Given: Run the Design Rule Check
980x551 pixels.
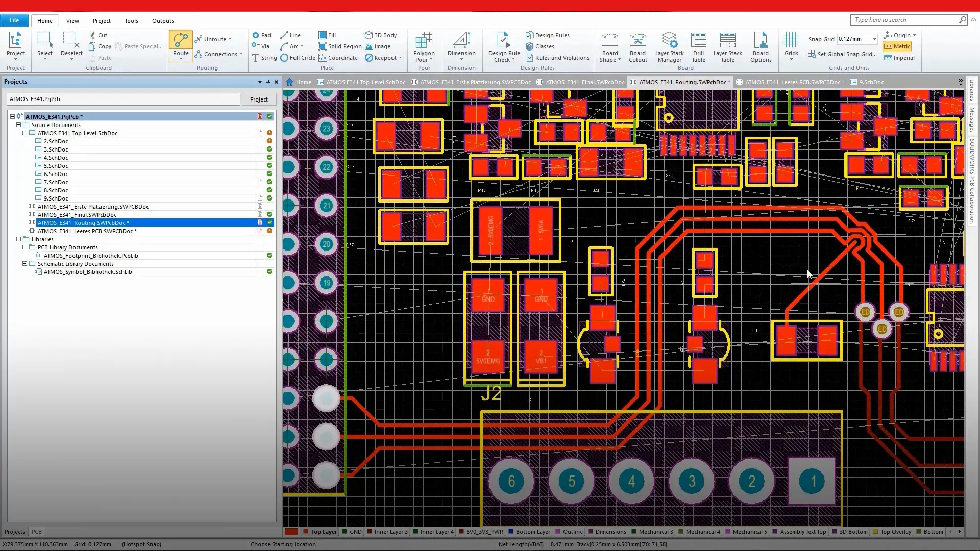Looking at the screenshot, I should pyautogui.click(x=503, y=41).
